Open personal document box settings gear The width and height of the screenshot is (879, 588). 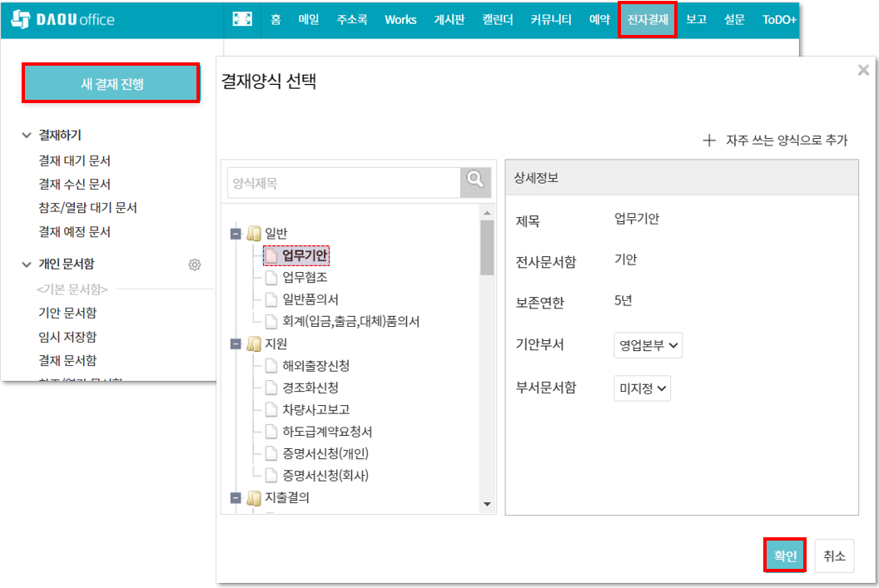tap(195, 264)
